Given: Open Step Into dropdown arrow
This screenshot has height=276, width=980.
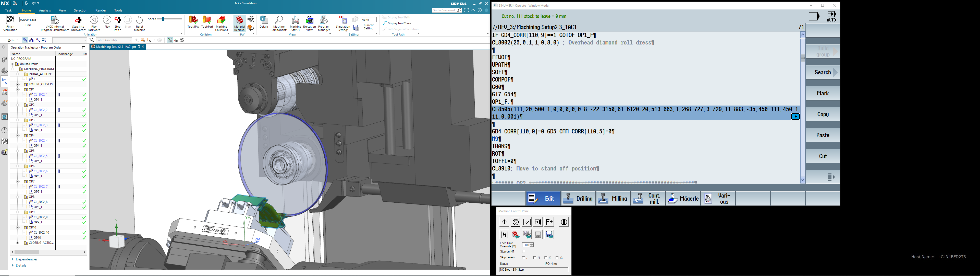Looking at the screenshot, I should pyautogui.click(x=121, y=30).
